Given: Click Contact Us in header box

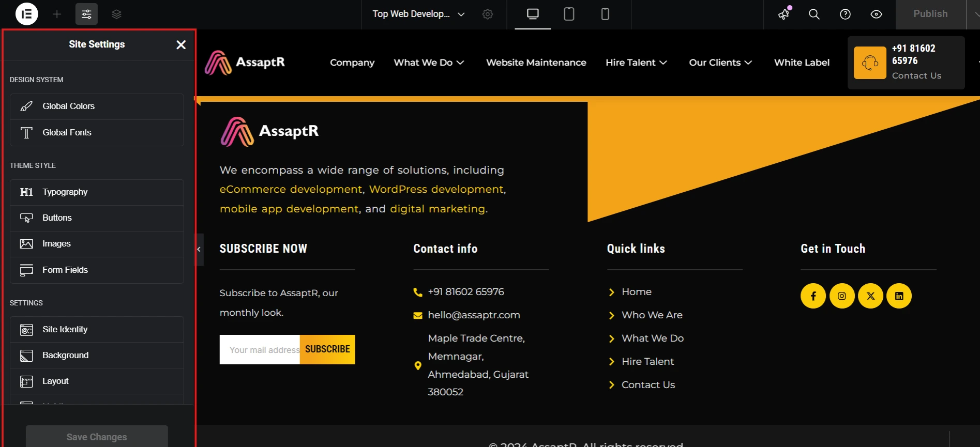Looking at the screenshot, I should tap(916, 75).
